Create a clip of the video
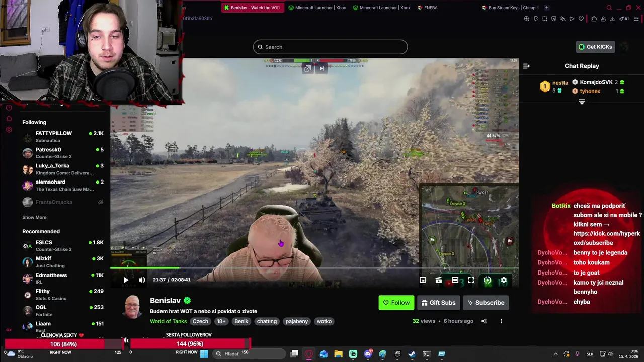 439,280
